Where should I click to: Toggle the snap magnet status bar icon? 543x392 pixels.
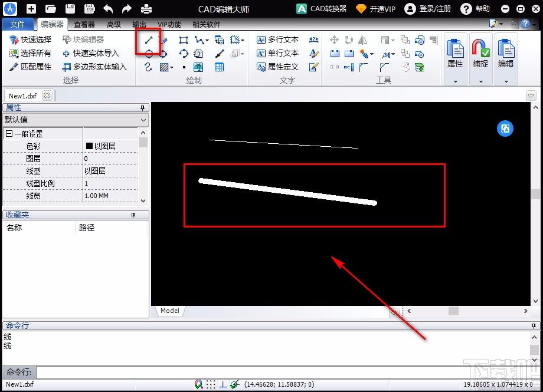(198, 384)
